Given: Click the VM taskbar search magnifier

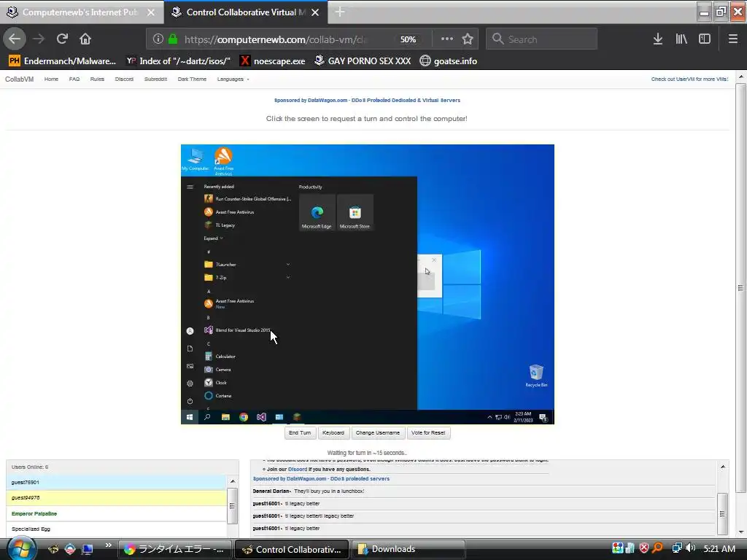Looking at the screenshot, I should coord(207,417).
